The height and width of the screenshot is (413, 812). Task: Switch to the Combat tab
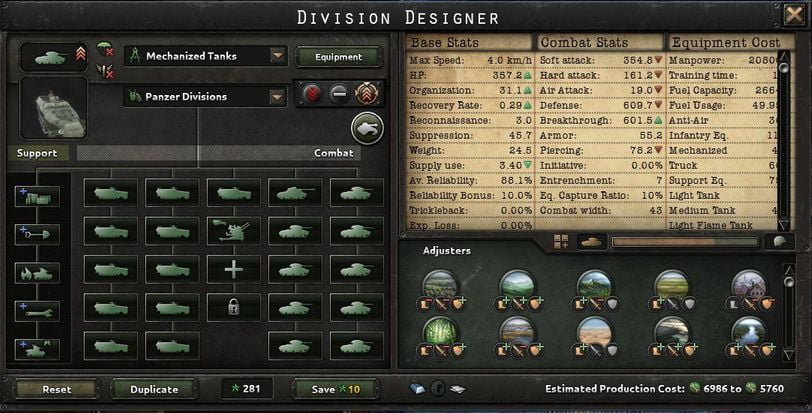click(334, 153)
